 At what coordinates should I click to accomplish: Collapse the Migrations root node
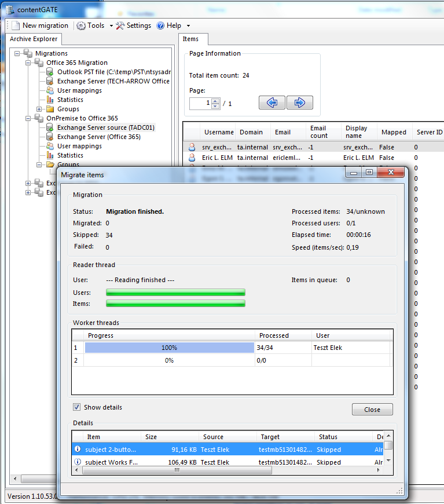17,54
